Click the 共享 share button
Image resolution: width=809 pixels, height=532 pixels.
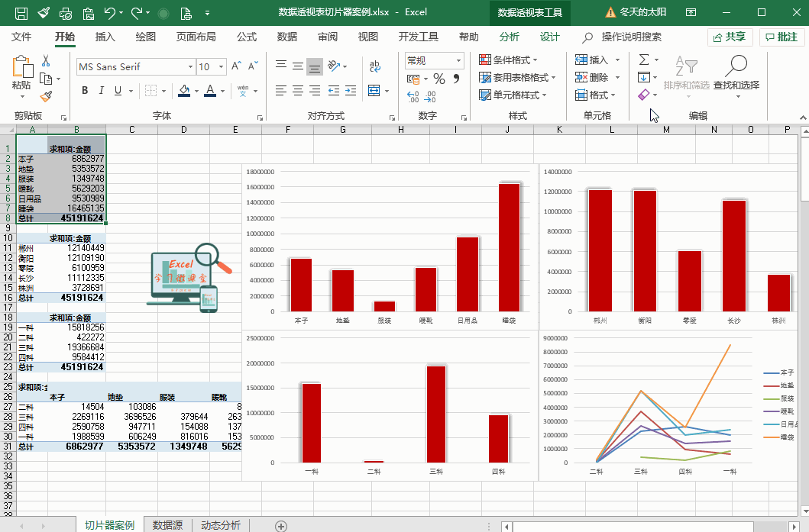[730, 37]
